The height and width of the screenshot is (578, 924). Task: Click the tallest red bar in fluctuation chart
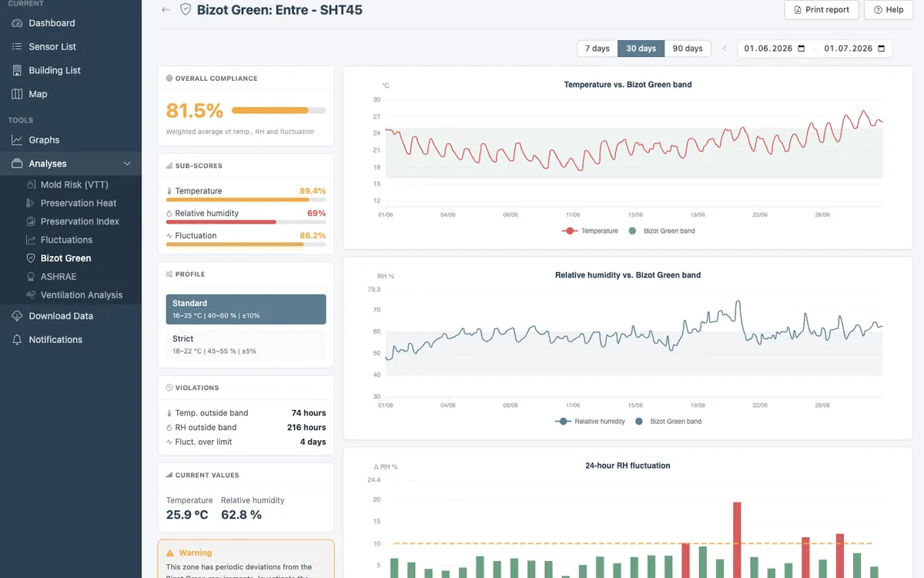pos(737,539)
